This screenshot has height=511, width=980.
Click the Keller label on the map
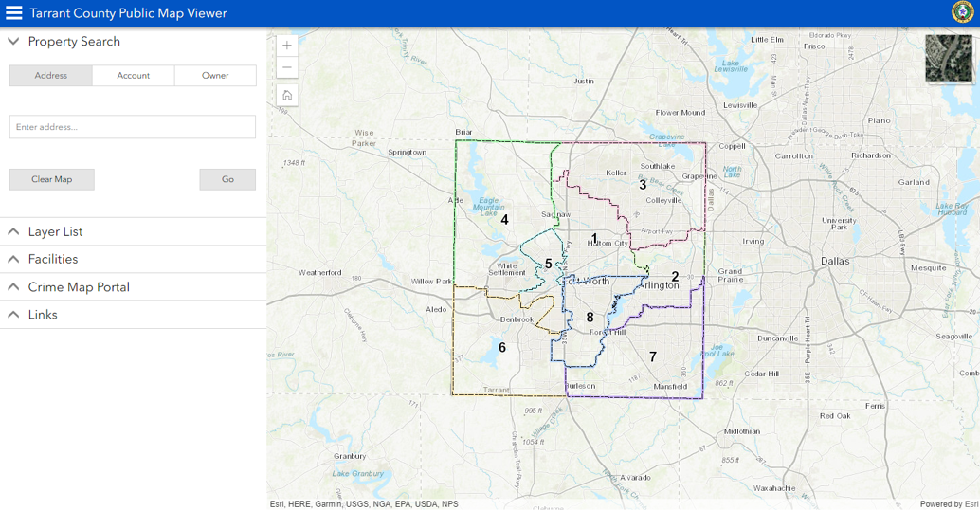pos(616,173)
